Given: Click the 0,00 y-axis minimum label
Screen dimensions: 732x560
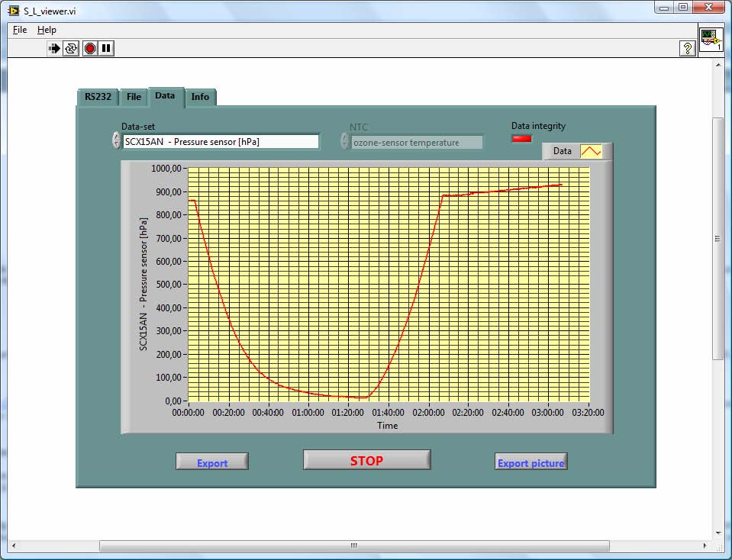Looking at the screenshot, I should tap(173, 401).
